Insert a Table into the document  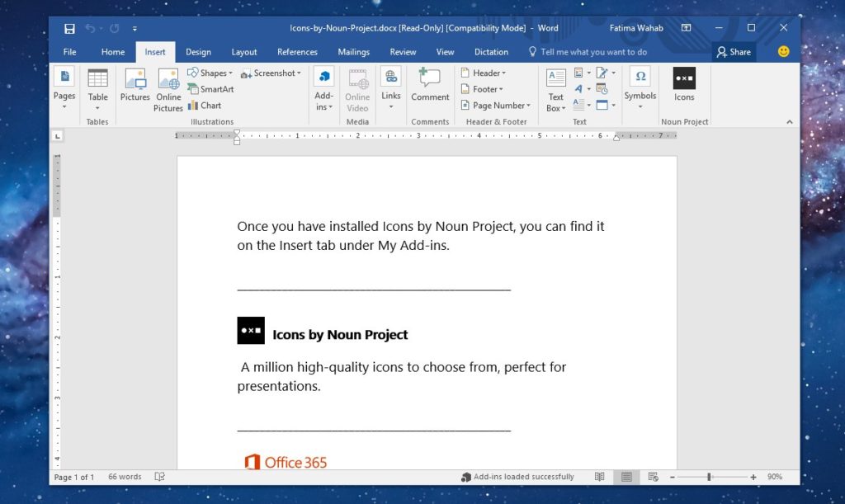pos(98,89)
